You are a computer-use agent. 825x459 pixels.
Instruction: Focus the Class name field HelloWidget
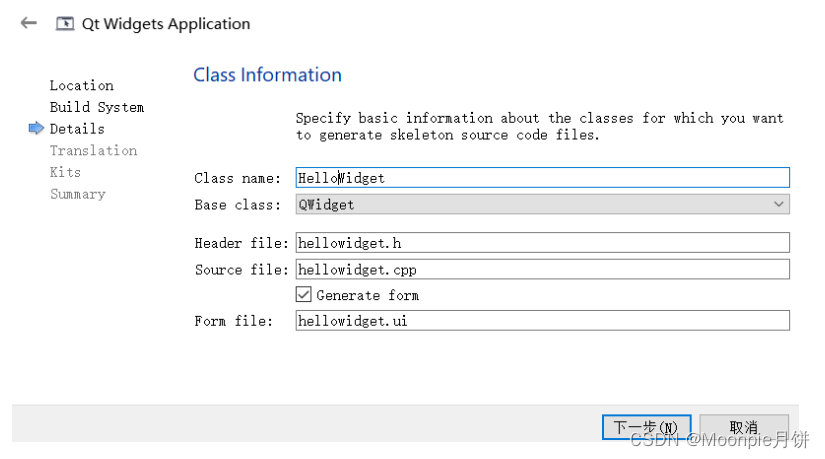[542, 177]
